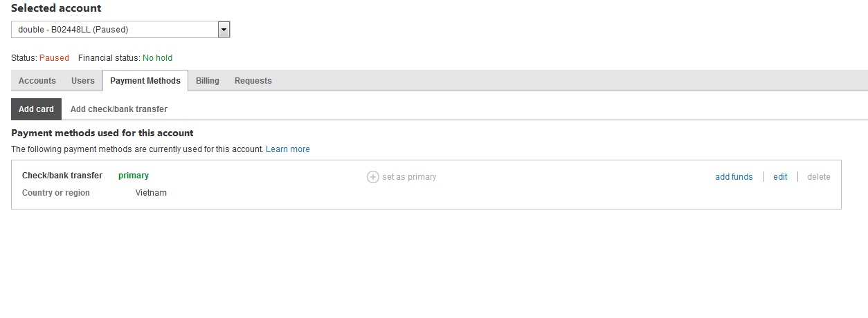Viewport: 868px width, 318px height.
Task: Click the Country or region label
Action: tap(56, 193)
